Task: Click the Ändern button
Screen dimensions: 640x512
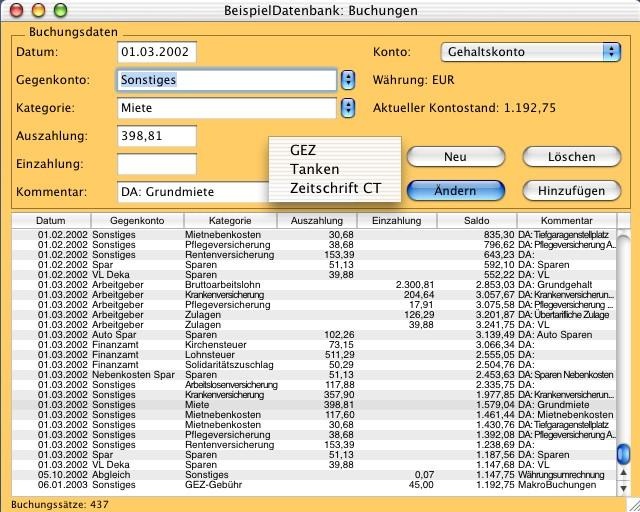Action: click(456, 191)
